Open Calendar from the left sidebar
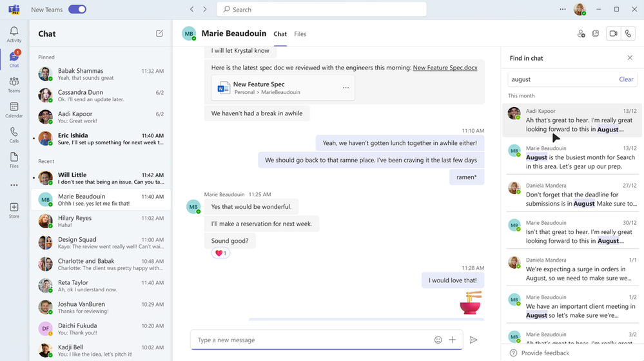Image resolution: width=644 pixels, height=361 pixels. coord(14,110)
